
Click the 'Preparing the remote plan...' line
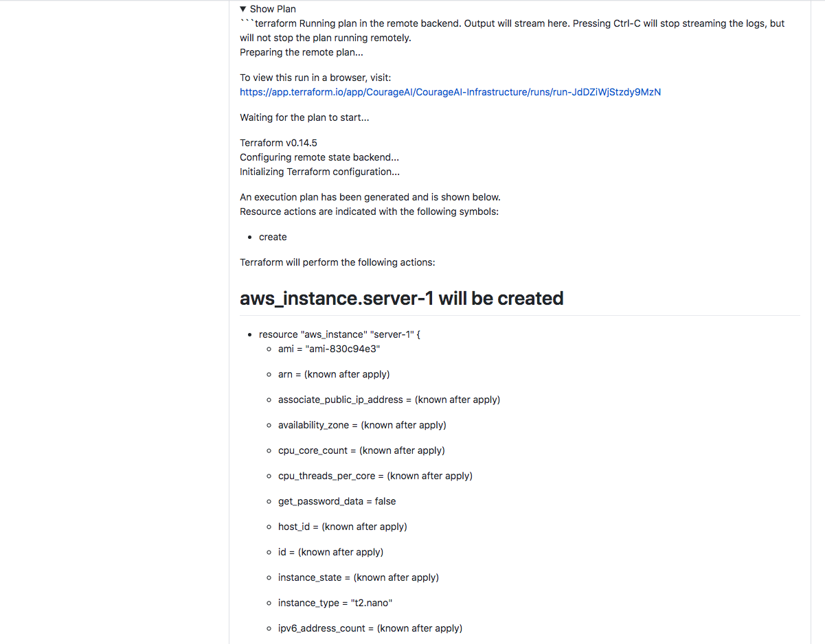pos(302,52)
